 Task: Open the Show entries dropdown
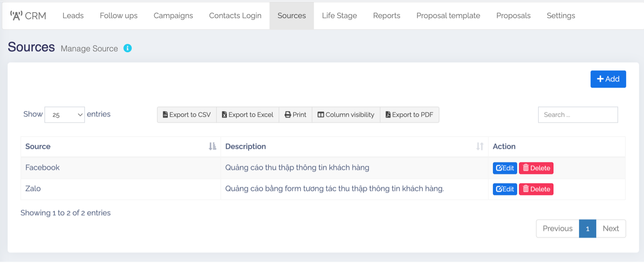[64, 115]
